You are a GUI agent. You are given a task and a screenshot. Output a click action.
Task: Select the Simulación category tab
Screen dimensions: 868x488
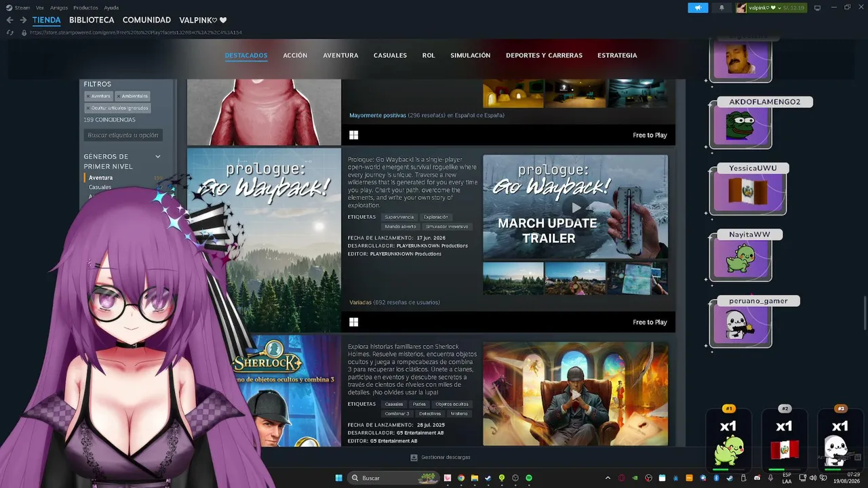click(x=471, y=56)
